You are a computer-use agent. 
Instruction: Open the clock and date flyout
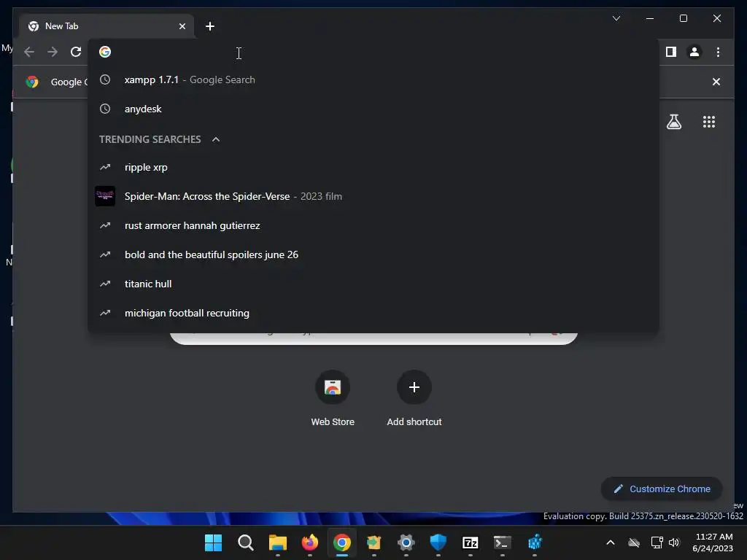[713, 542]
